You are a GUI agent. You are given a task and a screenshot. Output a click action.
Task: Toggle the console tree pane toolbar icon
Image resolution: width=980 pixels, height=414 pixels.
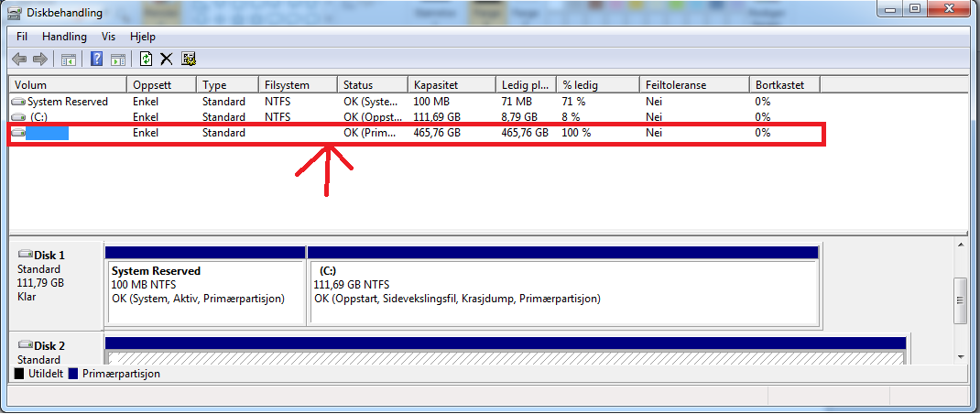pyautogui.click(x=68, y=60)
